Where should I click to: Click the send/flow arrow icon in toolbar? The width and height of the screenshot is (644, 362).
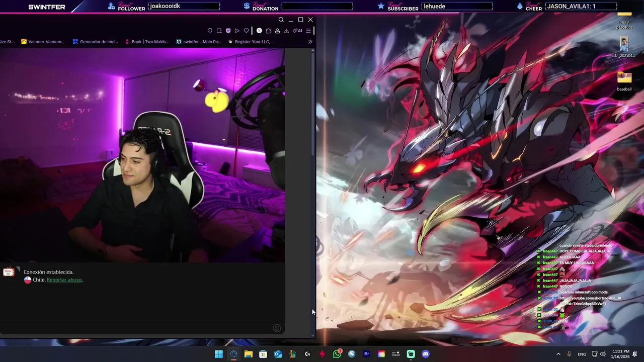pyautogui.click(x=237, y=31)
